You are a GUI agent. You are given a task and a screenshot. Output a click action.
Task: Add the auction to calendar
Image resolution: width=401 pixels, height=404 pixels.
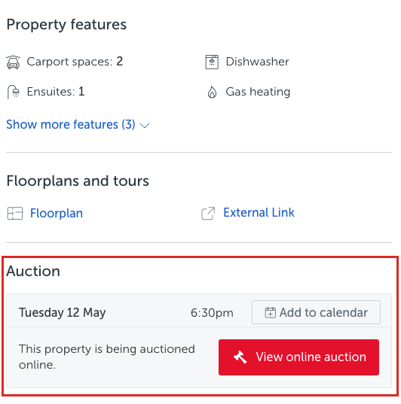point(316,312)
